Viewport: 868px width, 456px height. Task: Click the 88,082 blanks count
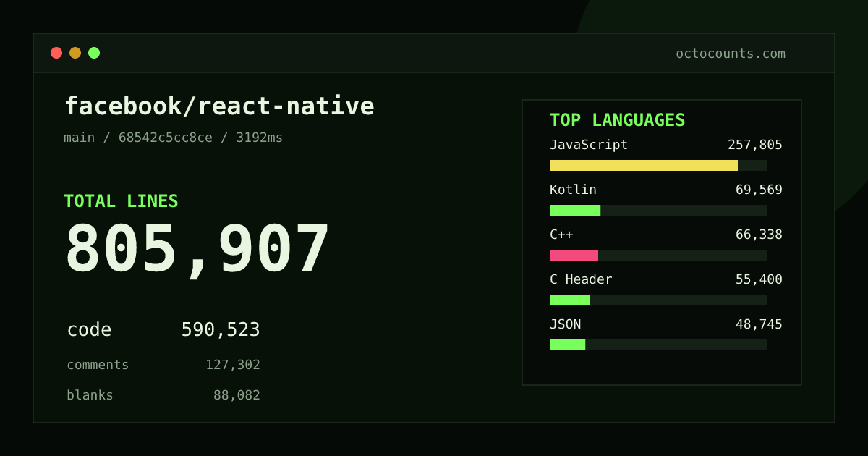coord(237,395)
